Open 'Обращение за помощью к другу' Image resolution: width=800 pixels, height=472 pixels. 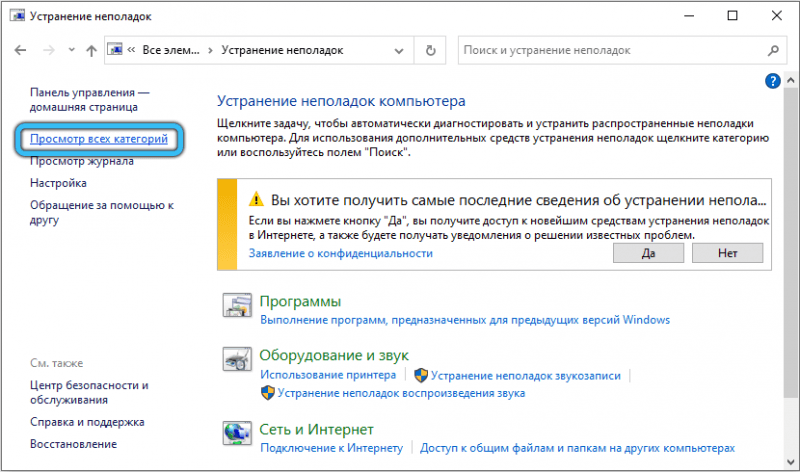[102, 212]
